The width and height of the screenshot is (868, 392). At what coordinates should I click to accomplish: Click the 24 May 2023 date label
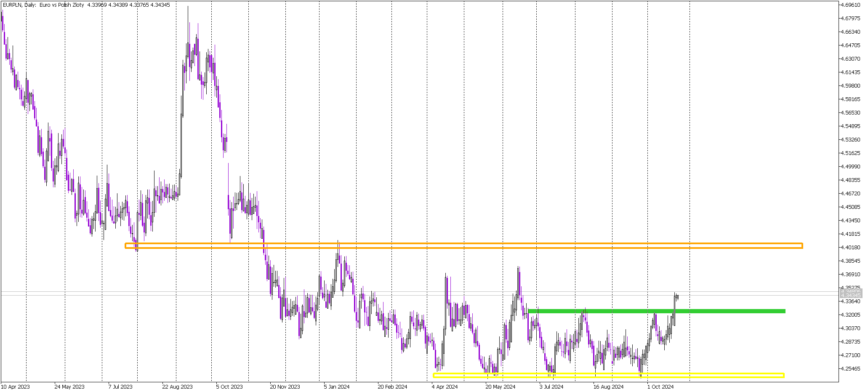69,387
